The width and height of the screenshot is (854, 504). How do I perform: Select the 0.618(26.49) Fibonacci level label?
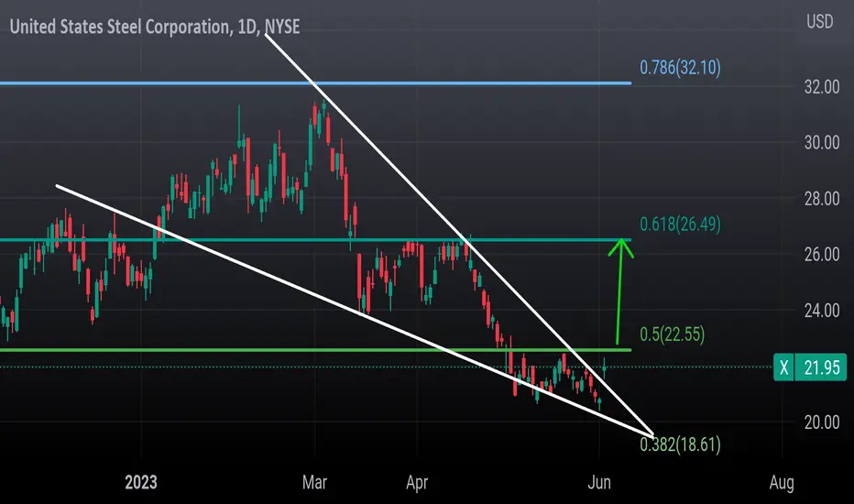click(x=680, y=224)
